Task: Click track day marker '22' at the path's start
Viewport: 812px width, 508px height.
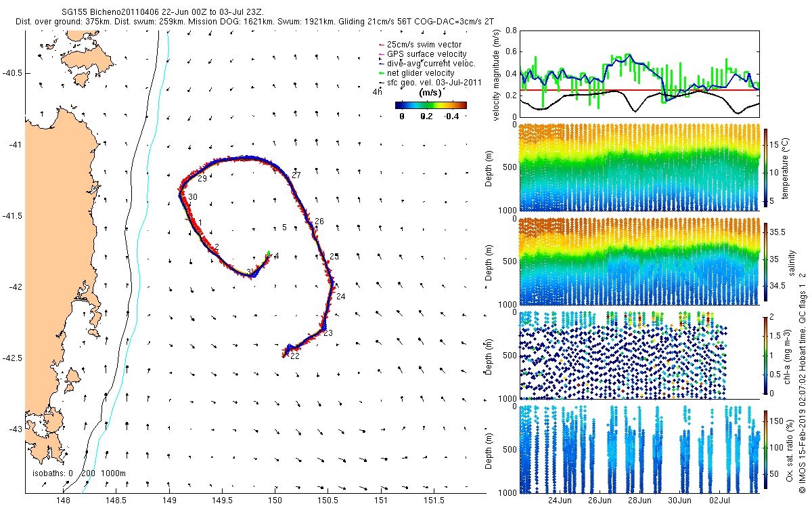Action: click(x=294, y=357)
